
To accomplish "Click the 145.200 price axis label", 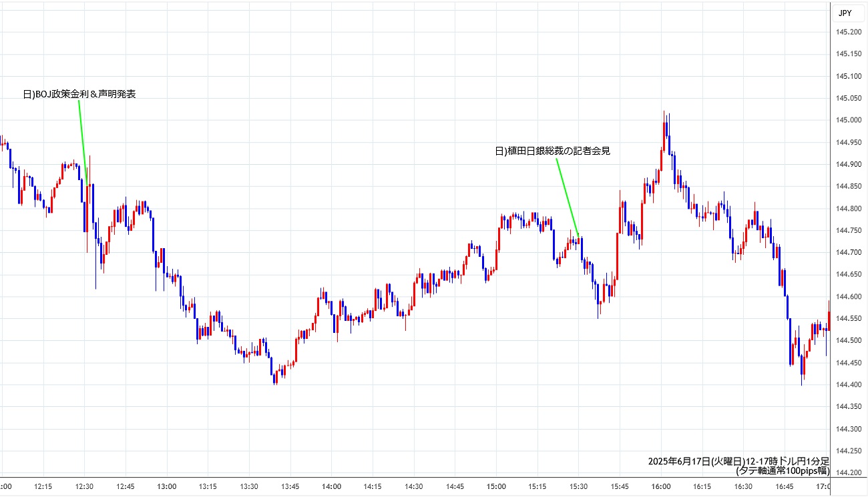I will point(849,32).
